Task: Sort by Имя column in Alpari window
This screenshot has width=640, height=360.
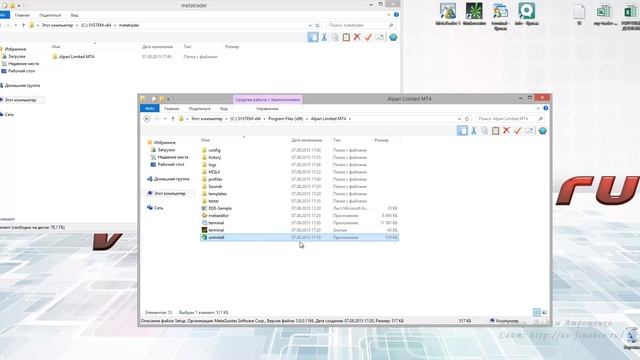Action: 205,140
